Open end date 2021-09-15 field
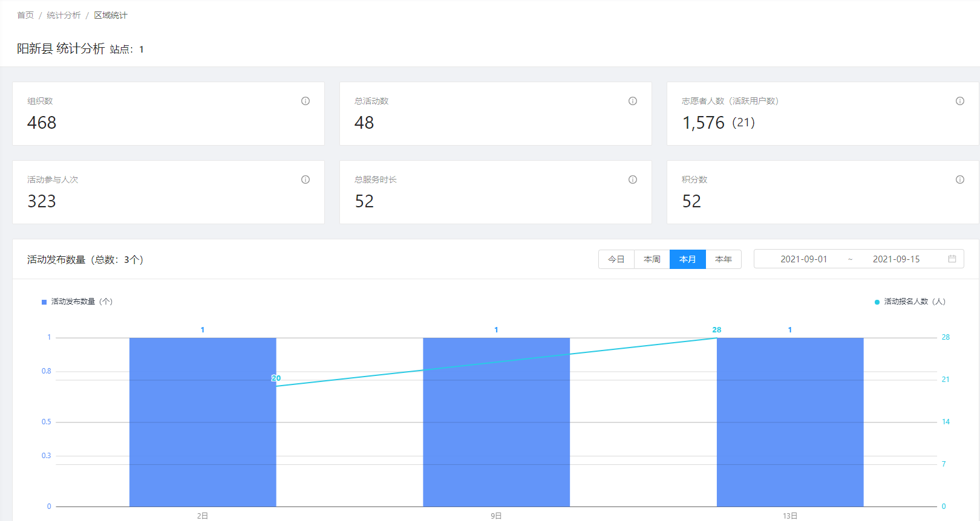 tap(896, 259)
